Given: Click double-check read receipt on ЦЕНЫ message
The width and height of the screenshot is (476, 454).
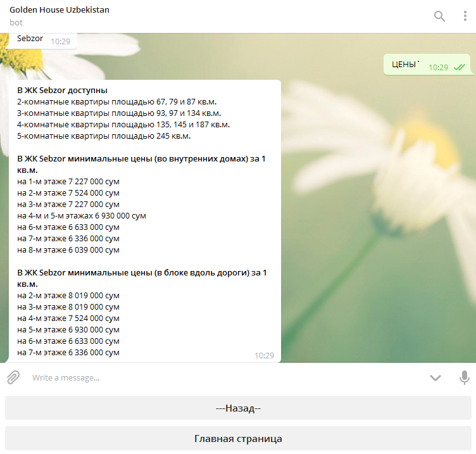Looking at the screenshot, I should tap(460, 67).
